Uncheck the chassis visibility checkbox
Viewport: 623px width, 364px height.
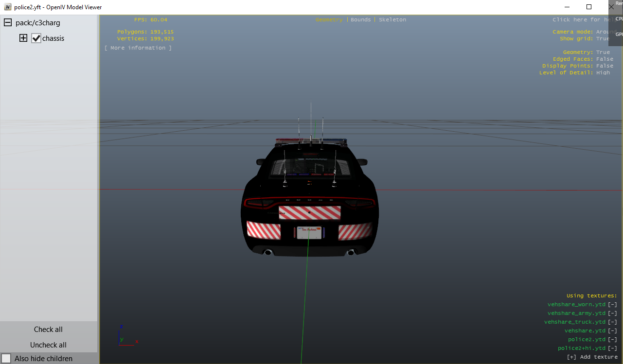(x=36, y=38)
